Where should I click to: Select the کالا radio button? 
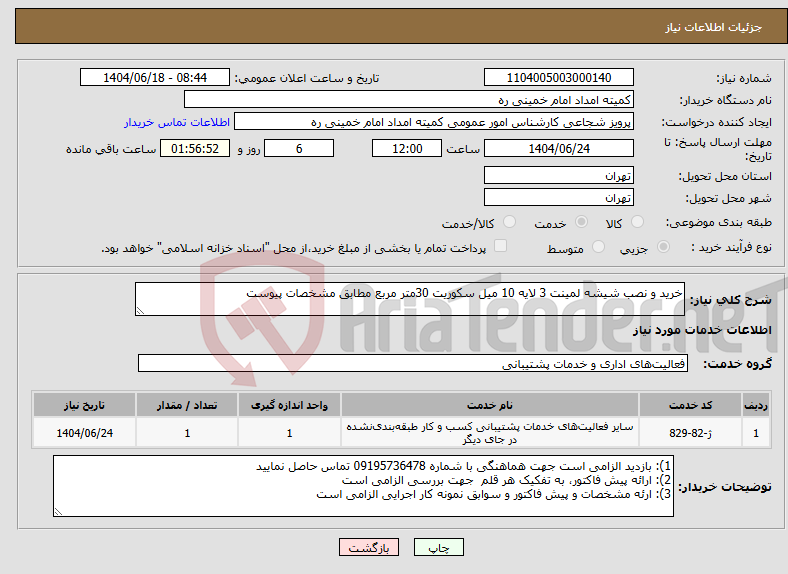[637, 222]
